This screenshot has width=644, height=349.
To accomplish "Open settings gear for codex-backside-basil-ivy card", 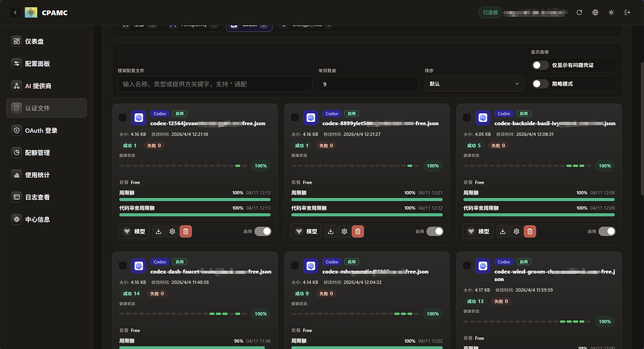I will point(516,231).
